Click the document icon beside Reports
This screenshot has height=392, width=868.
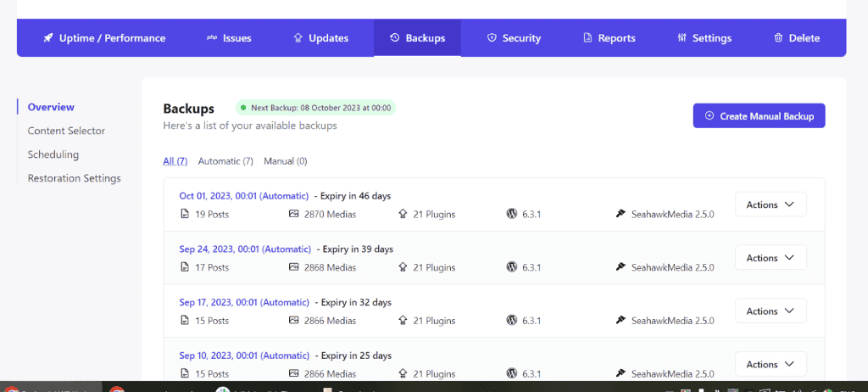click(587, 38)
